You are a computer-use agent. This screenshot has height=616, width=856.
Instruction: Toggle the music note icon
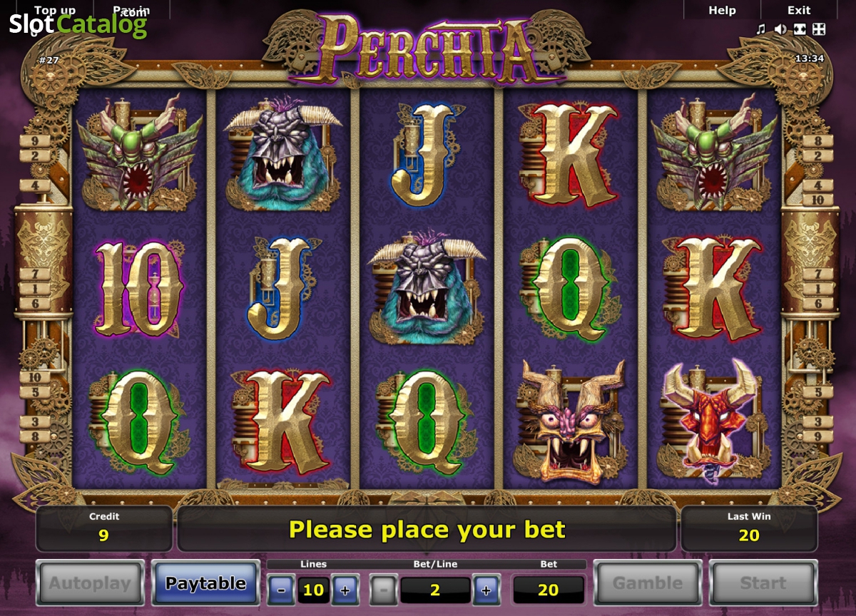pyautogui.click(x=761, y=29)
